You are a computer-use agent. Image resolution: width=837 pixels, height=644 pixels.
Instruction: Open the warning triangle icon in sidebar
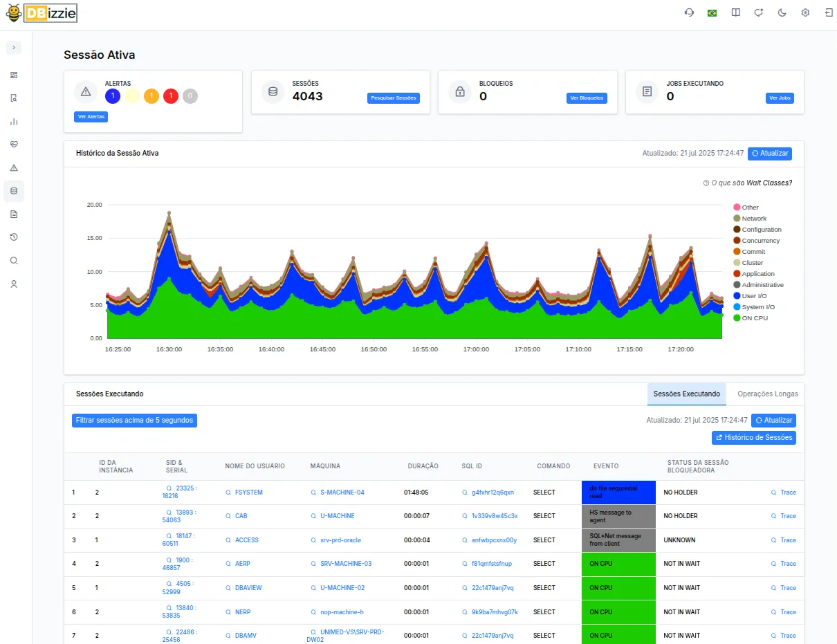tap(14, 168)
